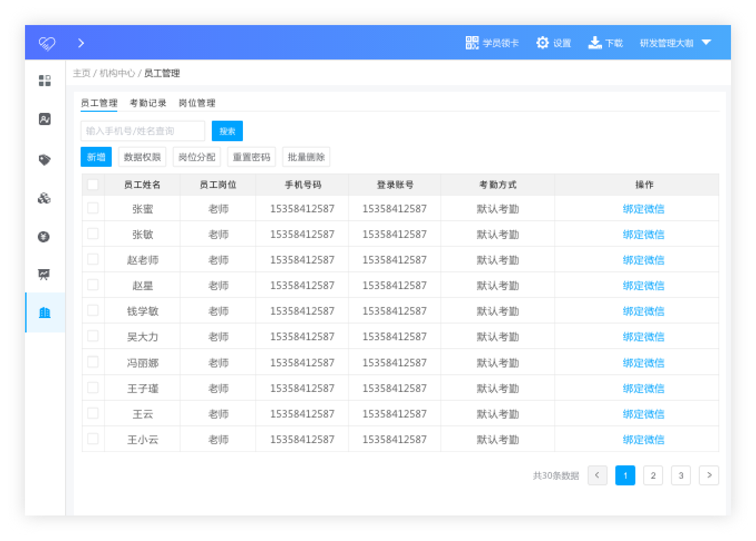Click the 批量删除 button
This screenshot has height=541, width=756.
[306, 157]
